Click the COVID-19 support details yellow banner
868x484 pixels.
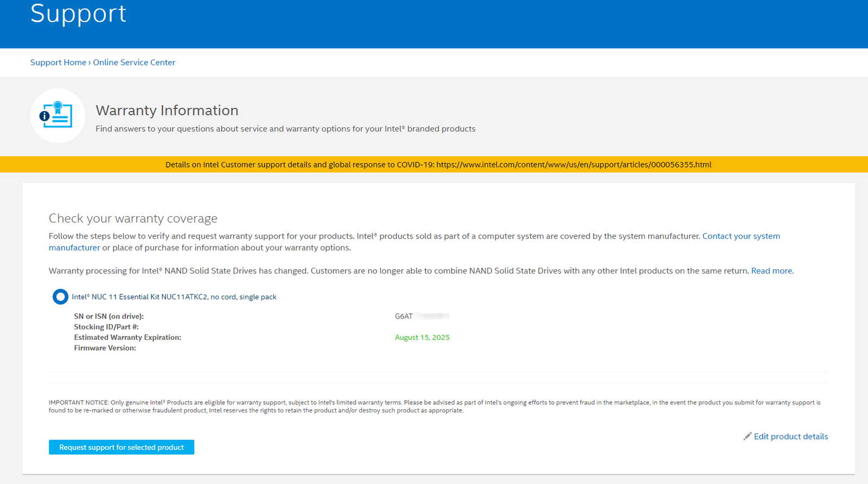434,164
